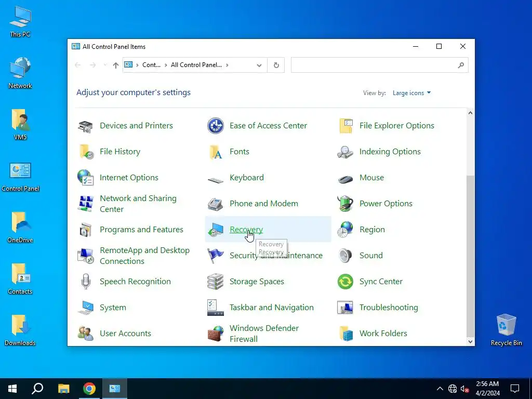Click the taskbar clock showing 2:56 AM
This screenshot has height=399, width=532.
click(x=487, y=389)
